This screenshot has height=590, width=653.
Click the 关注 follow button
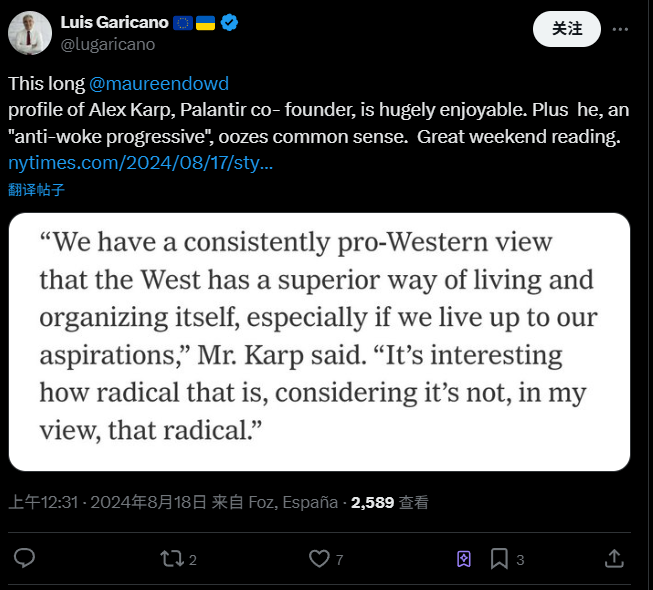click(567, 29)
